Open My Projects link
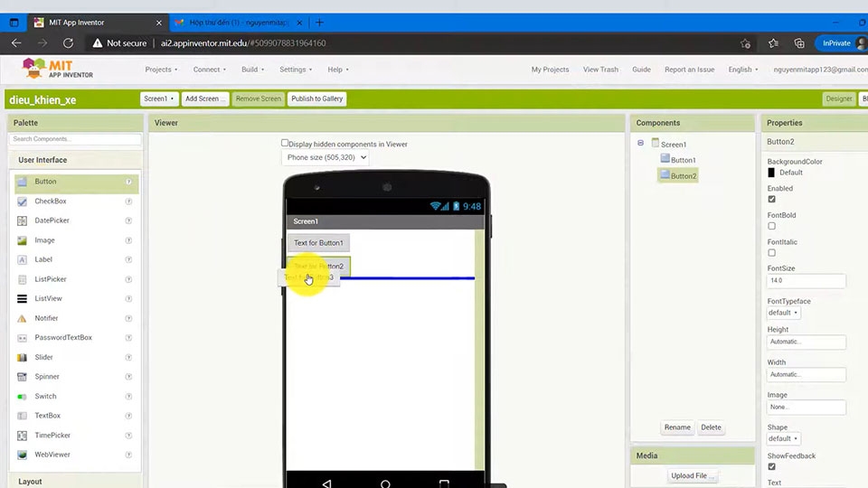 [x=550, y=70]
